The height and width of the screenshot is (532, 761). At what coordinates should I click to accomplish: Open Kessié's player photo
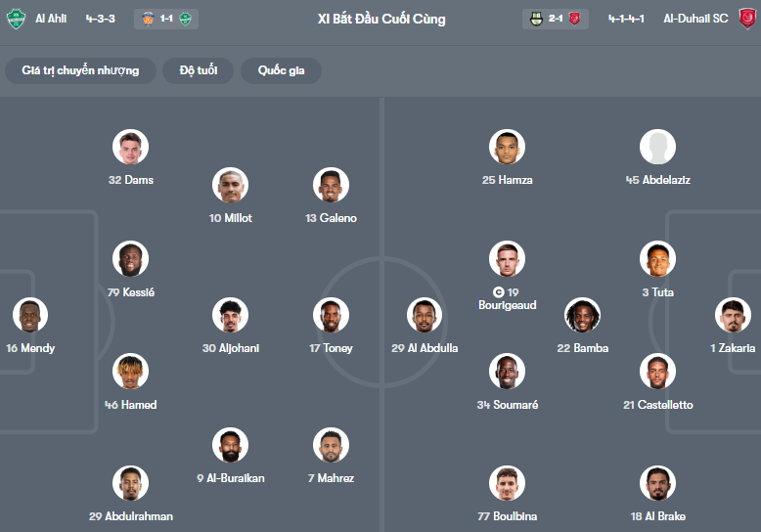(130, 259)
